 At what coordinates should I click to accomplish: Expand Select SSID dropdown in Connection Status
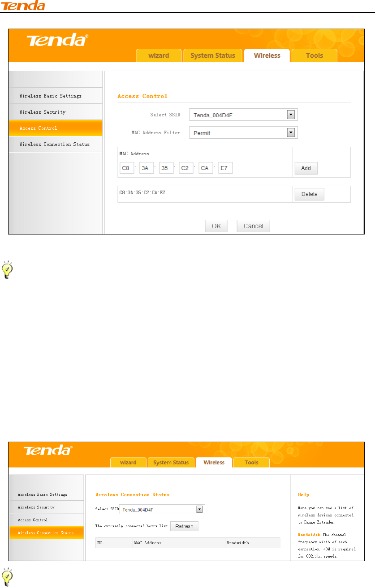coord(162,509)
